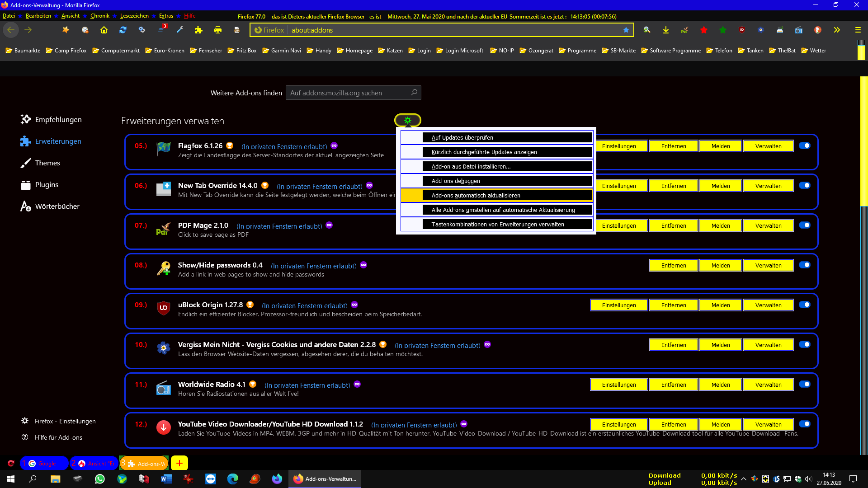Click the printer icon in toolbar

(218, 30)
